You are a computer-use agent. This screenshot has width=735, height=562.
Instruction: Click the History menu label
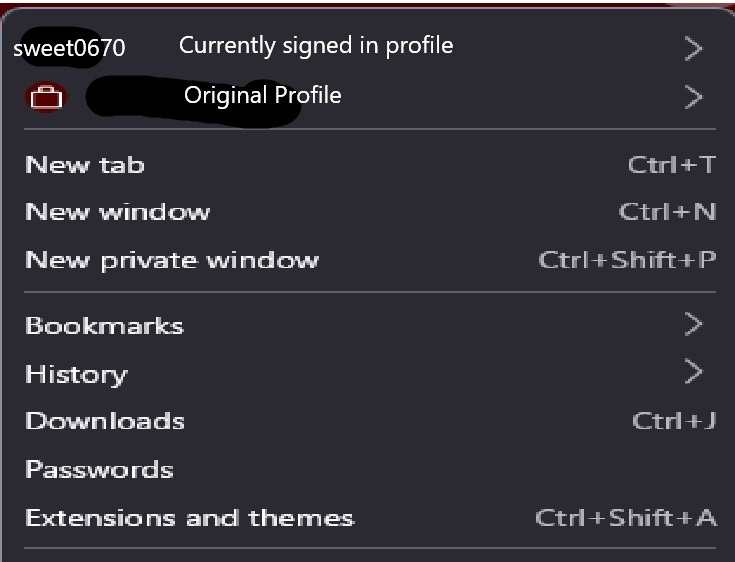click(76, 374)
